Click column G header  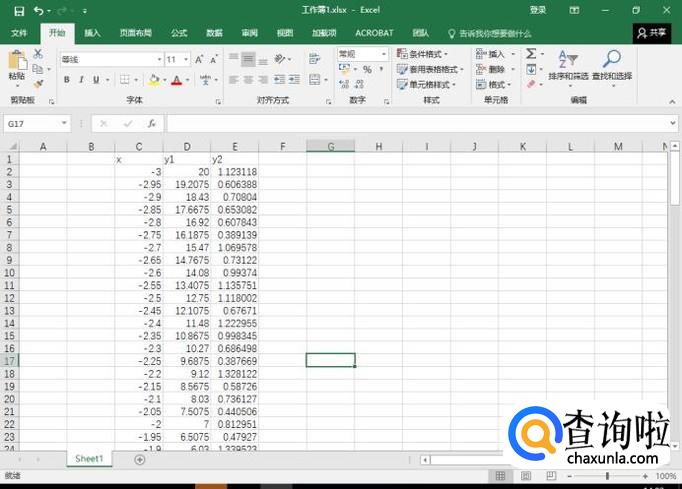click(331, 146)
